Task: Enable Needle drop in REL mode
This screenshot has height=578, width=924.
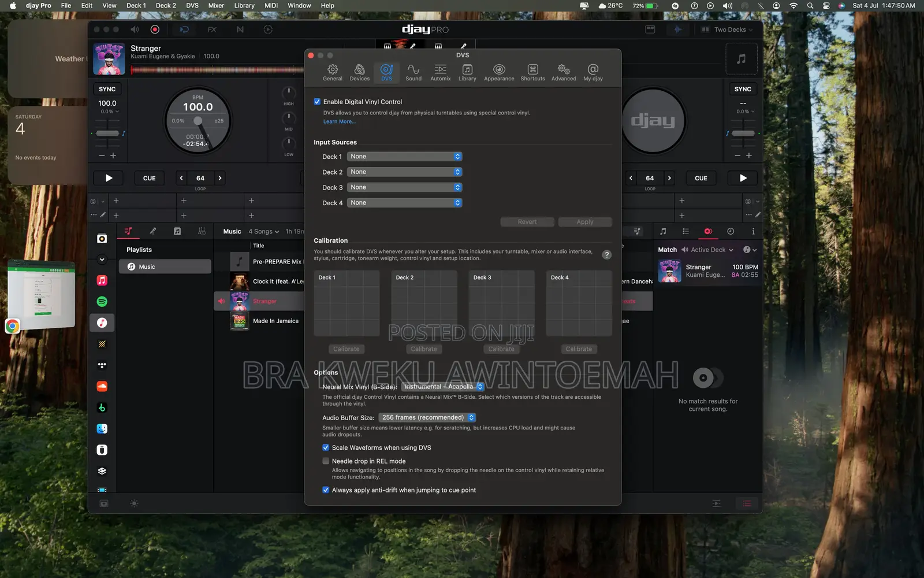Action: pos(326,461)
